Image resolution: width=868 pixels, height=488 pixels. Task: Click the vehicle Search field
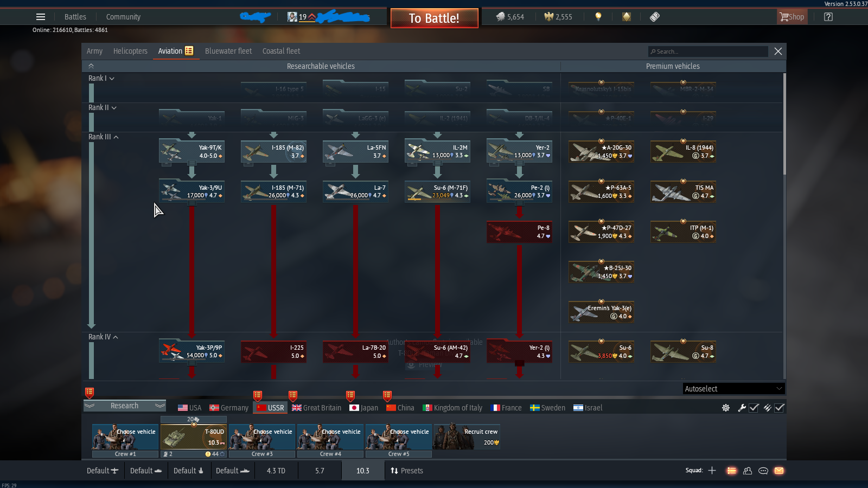click(x=708, y=52)
